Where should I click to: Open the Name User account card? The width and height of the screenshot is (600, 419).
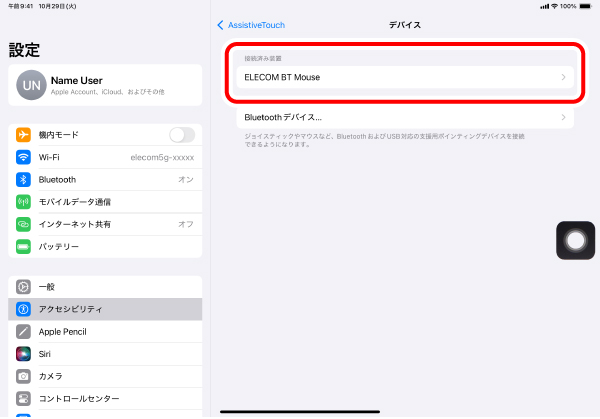coord(105,85)
